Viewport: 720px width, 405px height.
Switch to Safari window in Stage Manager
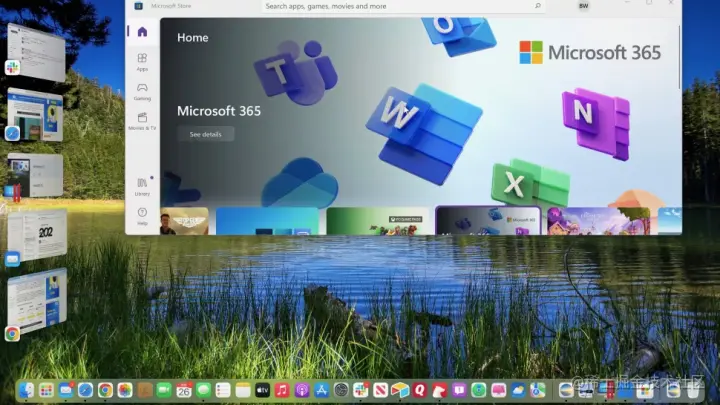pos(35,115)
